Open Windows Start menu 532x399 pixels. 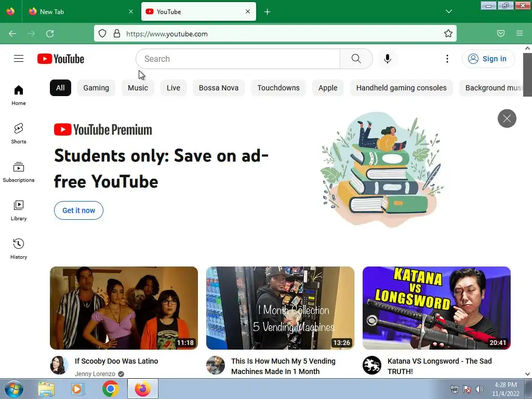(x=14, y=389)
